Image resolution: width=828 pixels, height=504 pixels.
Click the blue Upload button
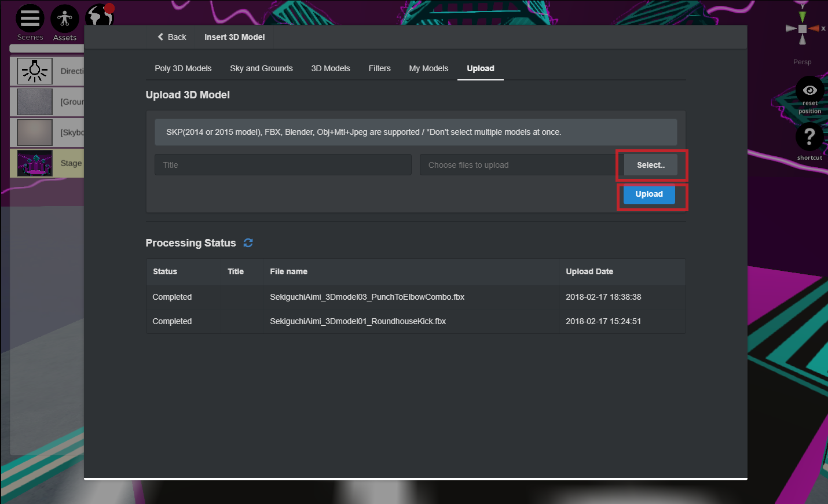(x=649, y=194)
